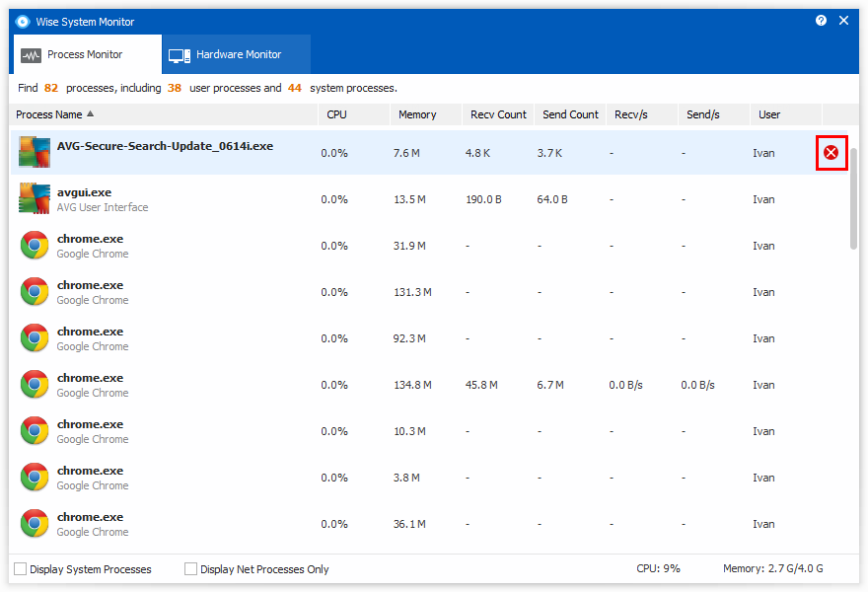Click the Chrome icon with 10.3 M memory
This screenshot has height=592, width=868.
(x=35, y=431)
